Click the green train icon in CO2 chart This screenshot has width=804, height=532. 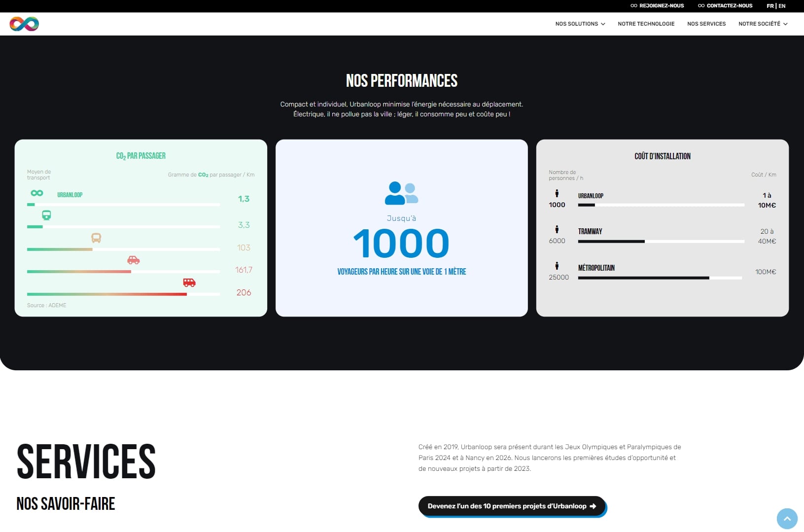[x=46, y=215]
